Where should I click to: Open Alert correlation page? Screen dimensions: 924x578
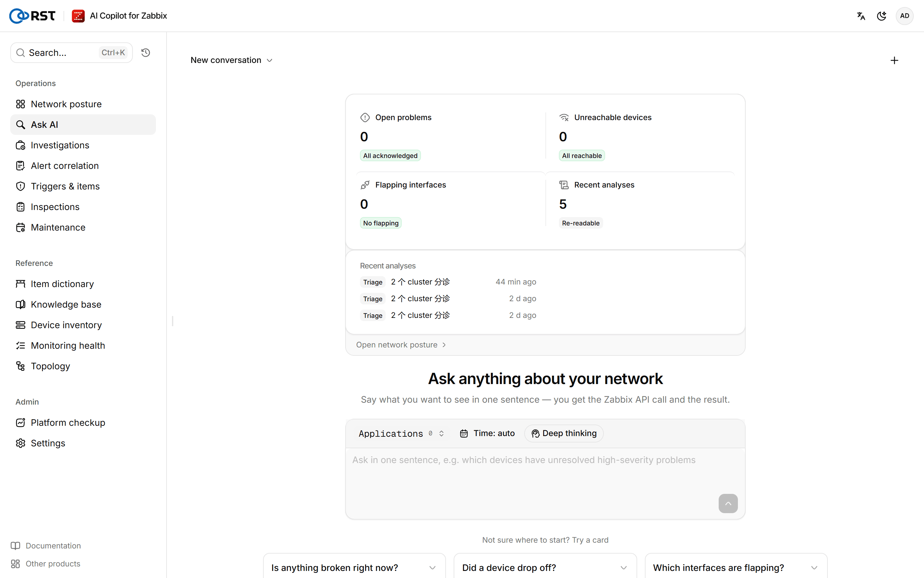pos(83,165)
